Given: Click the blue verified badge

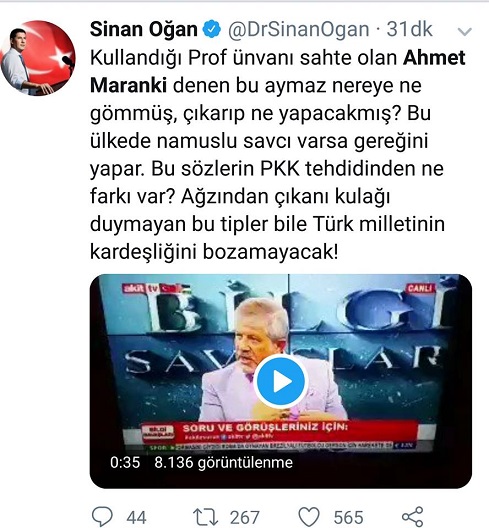Looking at the screenshot, I should pos(212,29).
